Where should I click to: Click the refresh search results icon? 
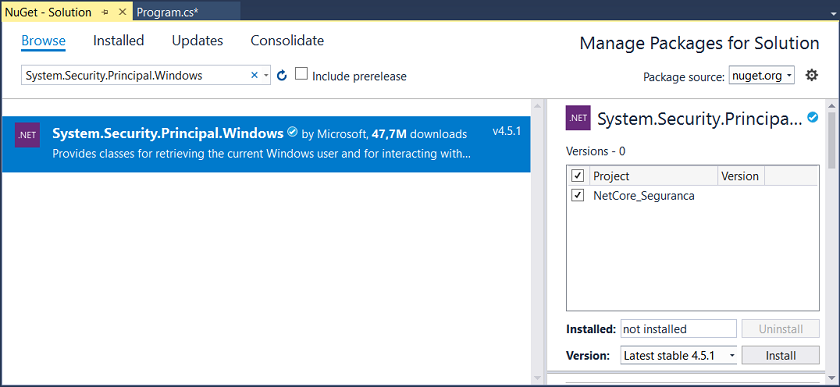[x=282, y=76]
